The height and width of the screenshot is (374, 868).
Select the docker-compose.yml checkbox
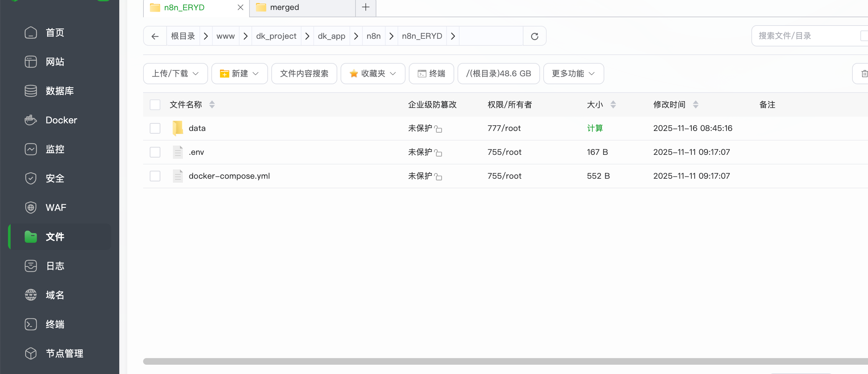pos(155,176)
